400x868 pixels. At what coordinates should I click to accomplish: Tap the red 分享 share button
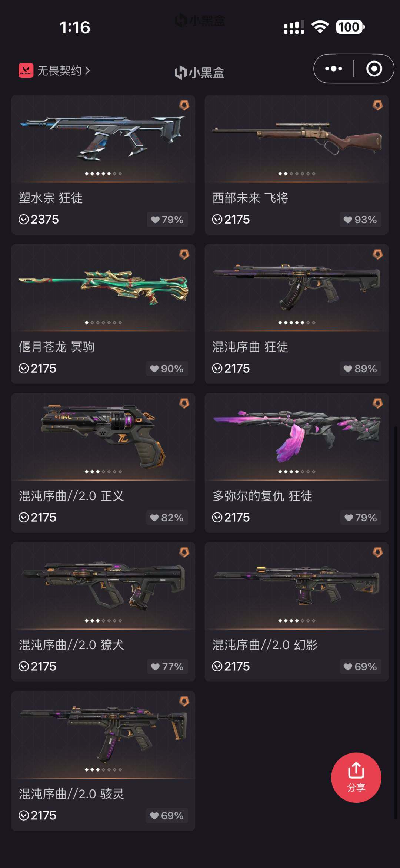pos(356,778)
